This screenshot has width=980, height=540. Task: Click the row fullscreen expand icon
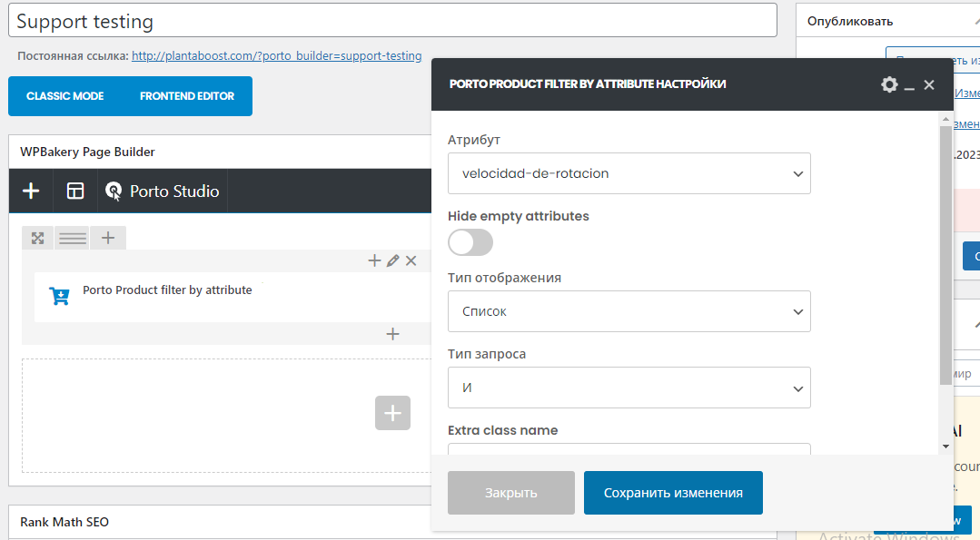[37, 238]
